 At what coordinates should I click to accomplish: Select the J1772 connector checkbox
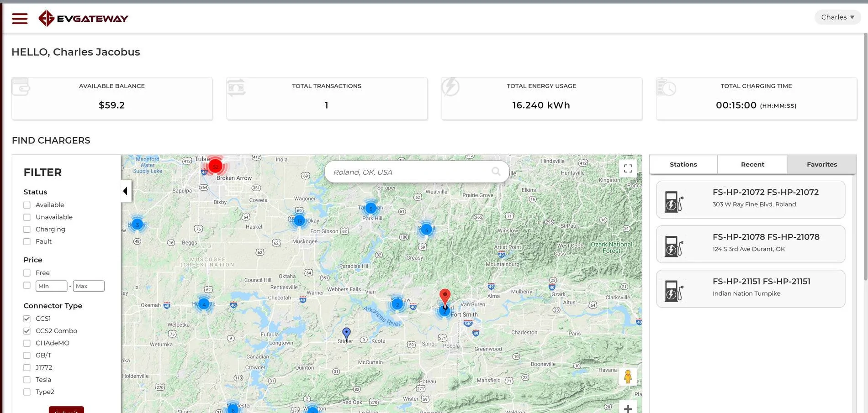click(x=27, y=368)
